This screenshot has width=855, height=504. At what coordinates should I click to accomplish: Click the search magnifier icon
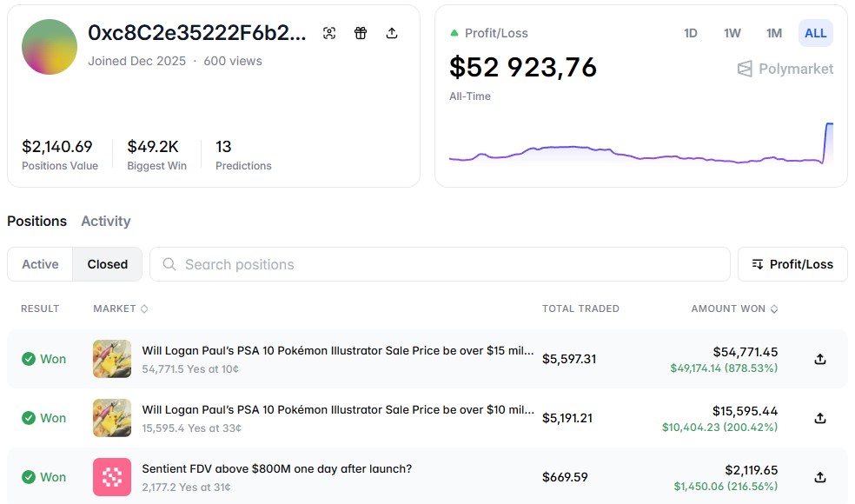[169, 264]
